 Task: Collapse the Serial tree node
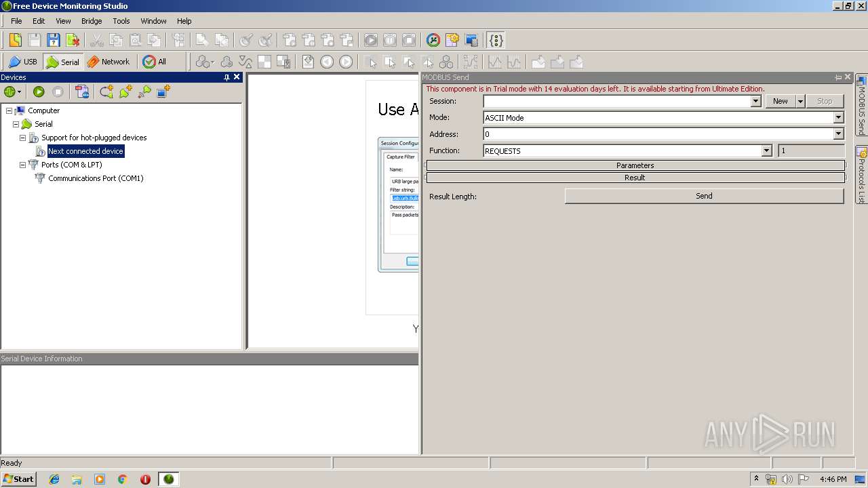(x=16, y=124)
